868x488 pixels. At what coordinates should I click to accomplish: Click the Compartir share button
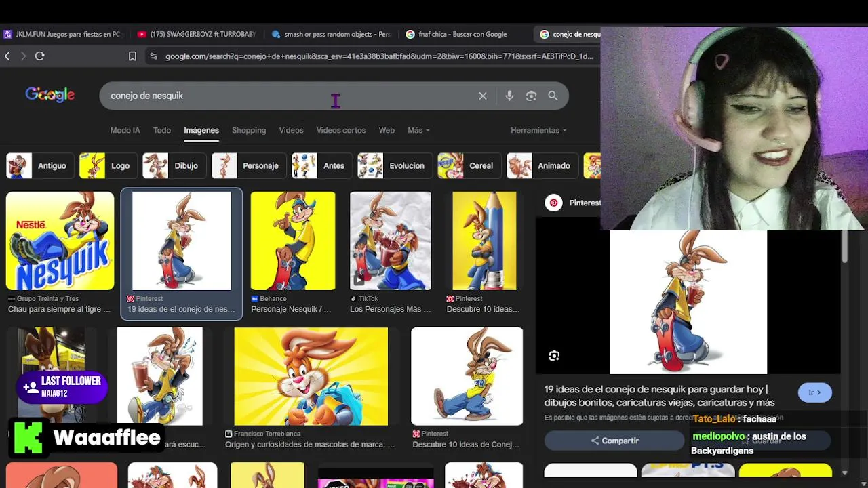click(x=614, y=441)
